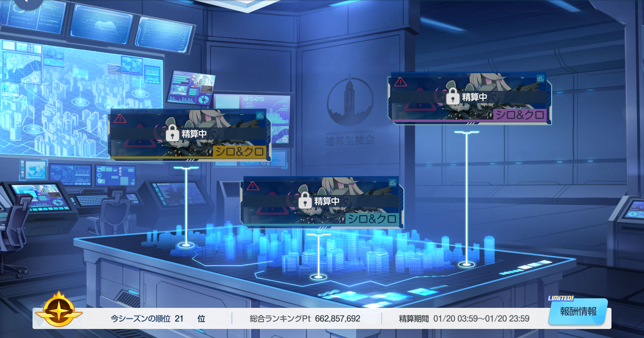Viewport: 644px width, 338px height.
Task: Click the 総合ランキングPt score value
Action: 337,319
